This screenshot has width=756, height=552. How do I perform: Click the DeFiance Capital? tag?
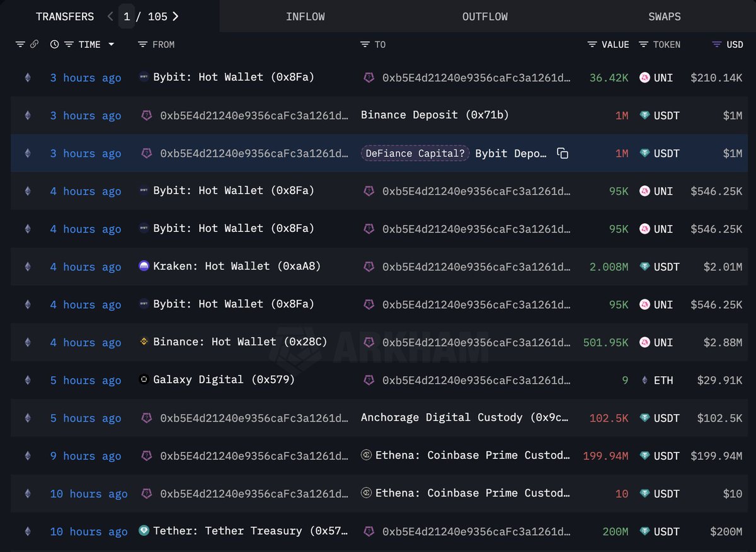pos(415,154)
